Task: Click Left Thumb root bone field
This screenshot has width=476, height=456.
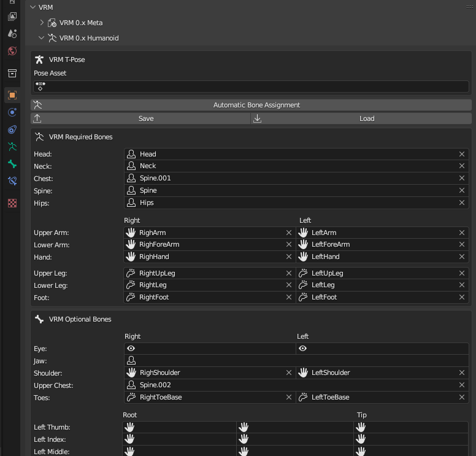Action: [x=179, y=427]
